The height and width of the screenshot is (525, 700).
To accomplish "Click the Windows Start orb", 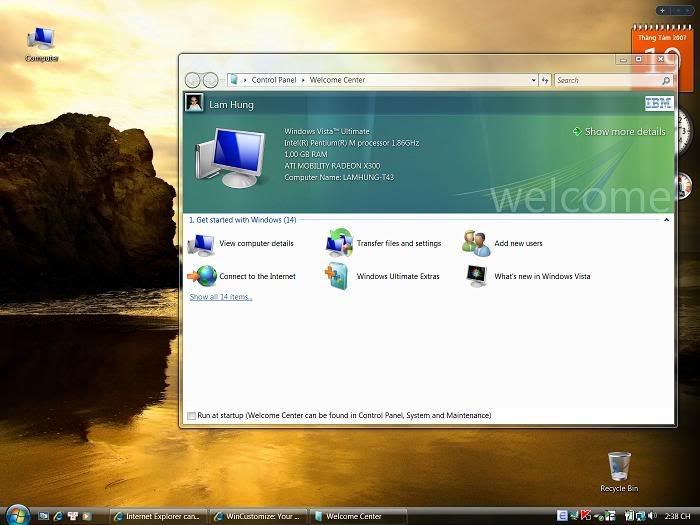I will pyautogui.click(x=15, y=515).
